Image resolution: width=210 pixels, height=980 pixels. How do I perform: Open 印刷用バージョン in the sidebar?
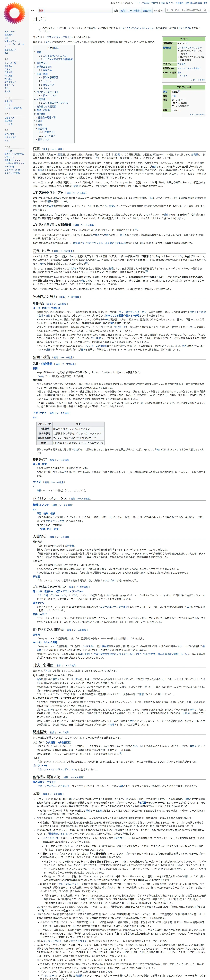click(12, 160)
